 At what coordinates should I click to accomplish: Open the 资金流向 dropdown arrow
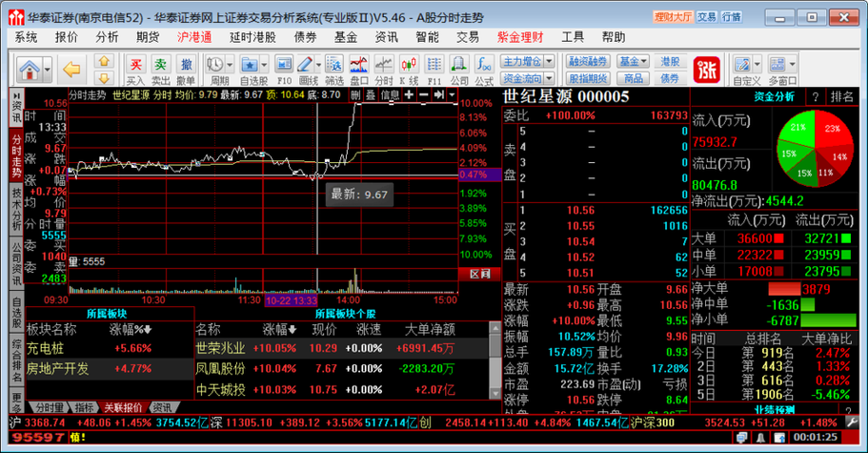(x=549, y=78)
